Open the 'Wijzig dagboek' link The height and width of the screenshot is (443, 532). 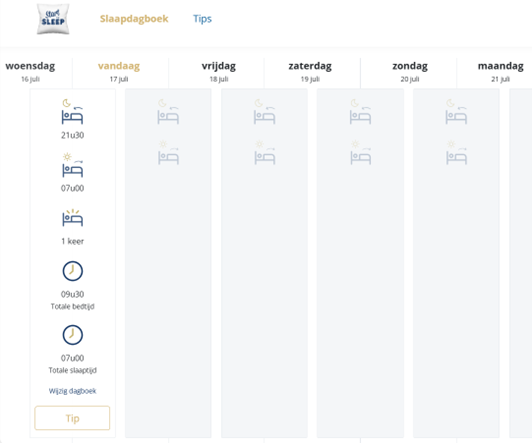(73, 391)
